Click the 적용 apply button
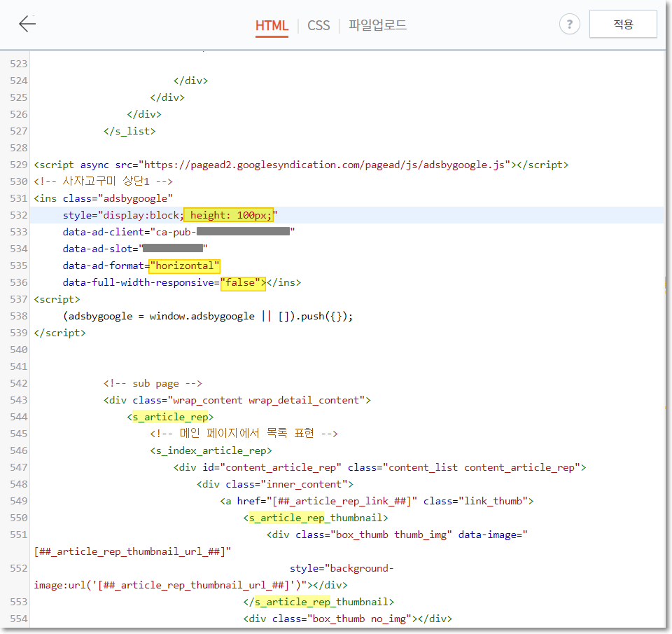 pyautogui.click(x=623, y=24)
